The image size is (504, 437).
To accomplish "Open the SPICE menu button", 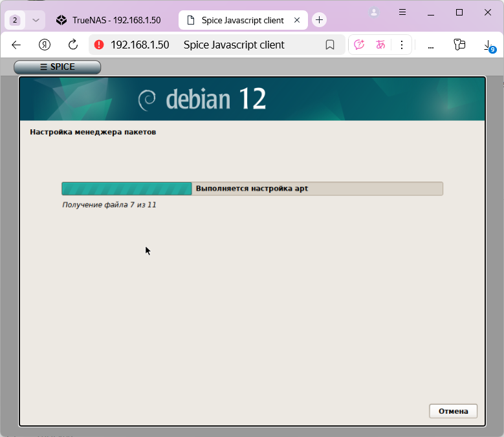I will click(57, 67).
